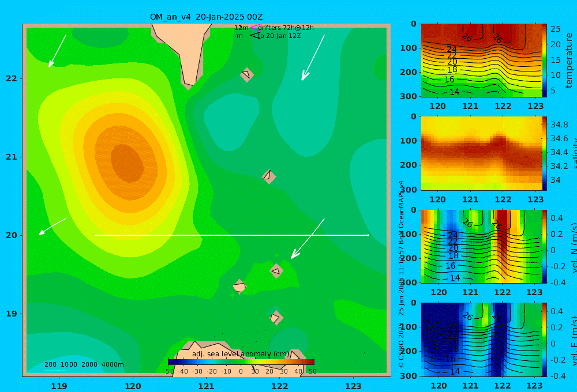Click longitude label 122 on map axis
The image size is (577, 392).
[280, 386]
